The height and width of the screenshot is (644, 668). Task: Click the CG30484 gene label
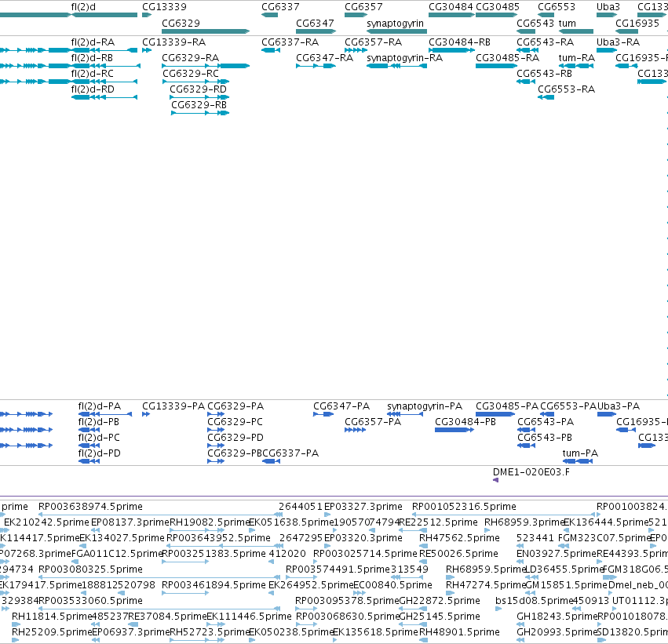pos(451,7)
